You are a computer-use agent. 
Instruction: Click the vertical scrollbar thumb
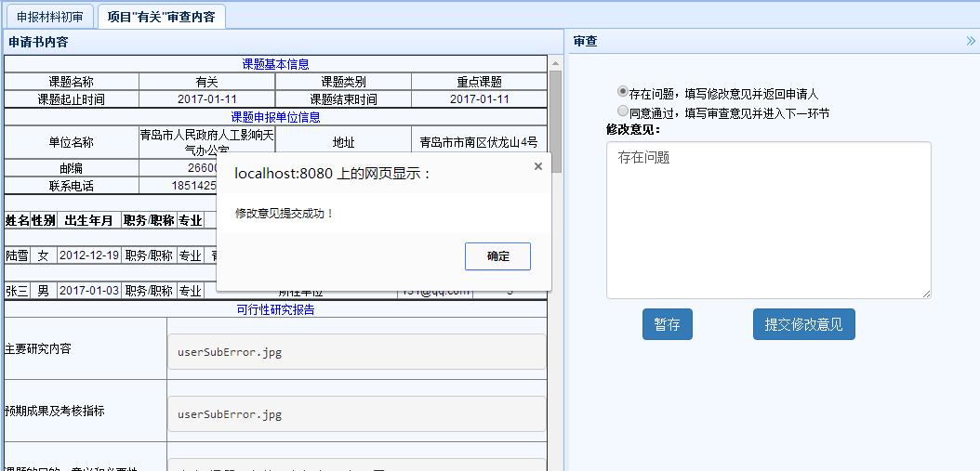(x=555, y=122)
